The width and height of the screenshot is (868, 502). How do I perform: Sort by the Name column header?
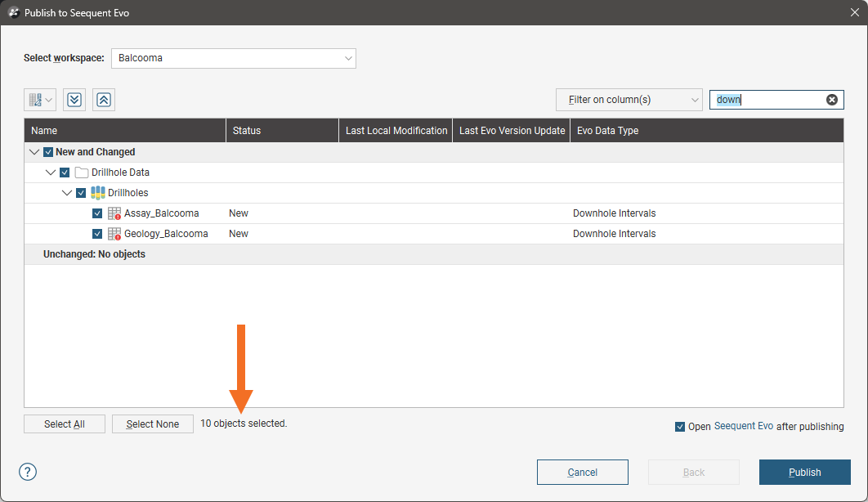[125, 131]
